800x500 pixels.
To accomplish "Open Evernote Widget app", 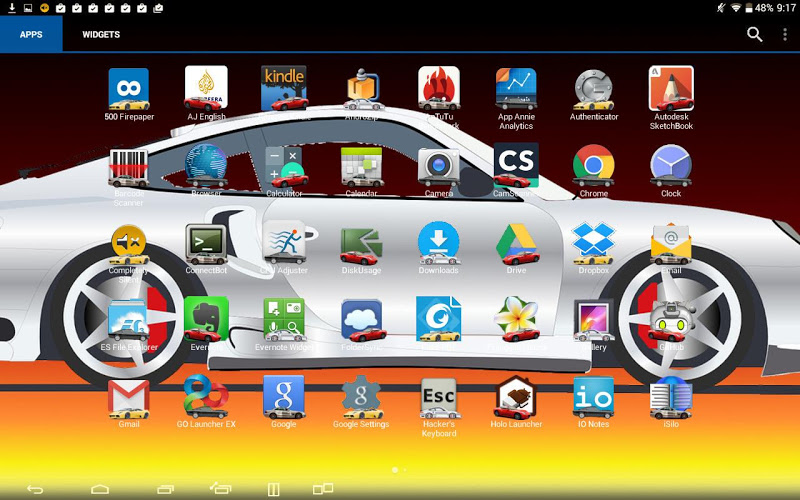I will 284,320.
